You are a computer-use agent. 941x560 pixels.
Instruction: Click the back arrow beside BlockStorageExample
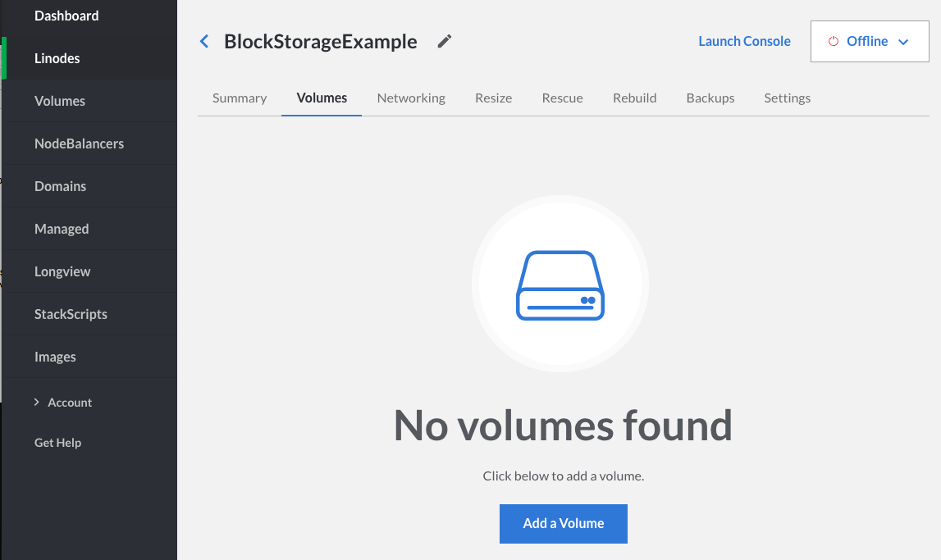coord(204,42)
